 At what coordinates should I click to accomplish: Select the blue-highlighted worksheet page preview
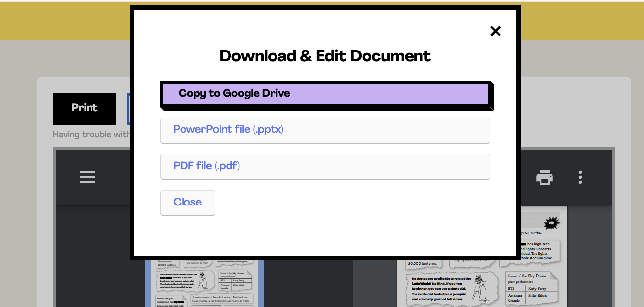(204, 283)
